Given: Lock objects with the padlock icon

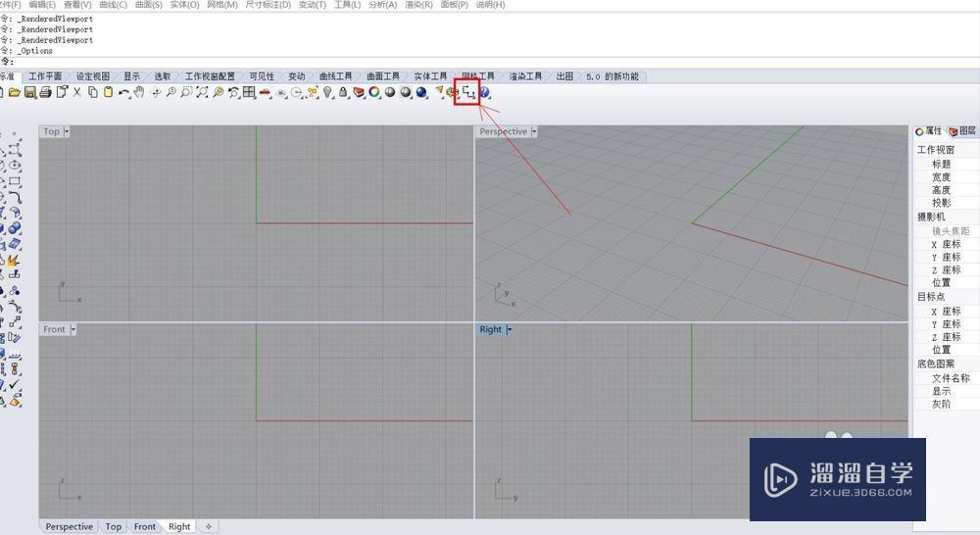Looking at the screenshot, I should (343, 92).
